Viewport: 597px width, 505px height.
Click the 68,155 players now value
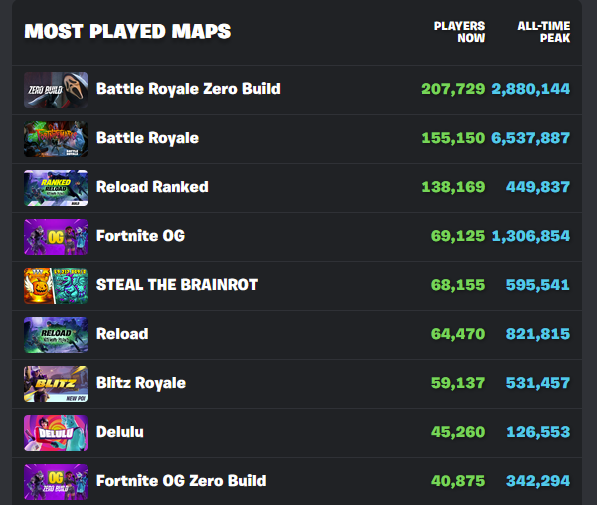coord(458,285)
